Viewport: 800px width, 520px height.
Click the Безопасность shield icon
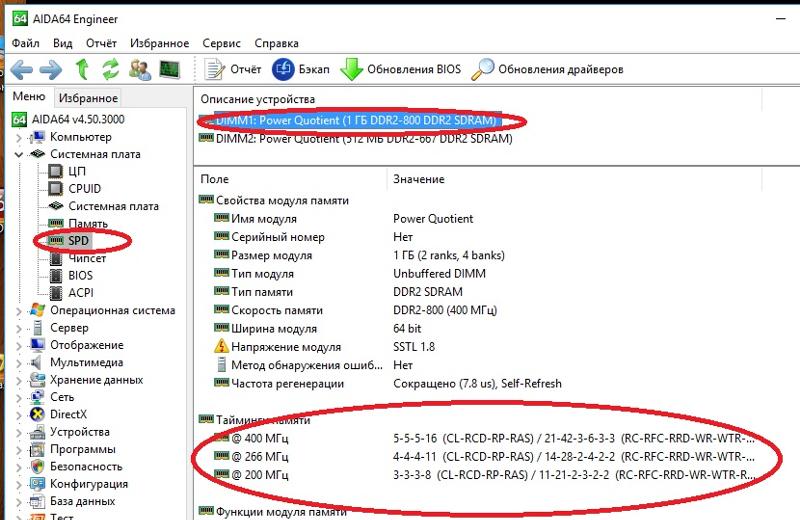[37, 466]
